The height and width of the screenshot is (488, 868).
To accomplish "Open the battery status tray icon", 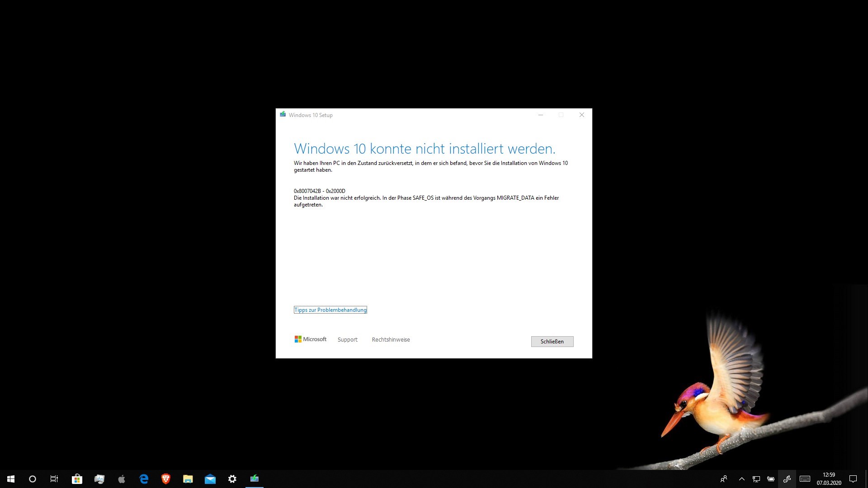I will [x=771, y=479].
